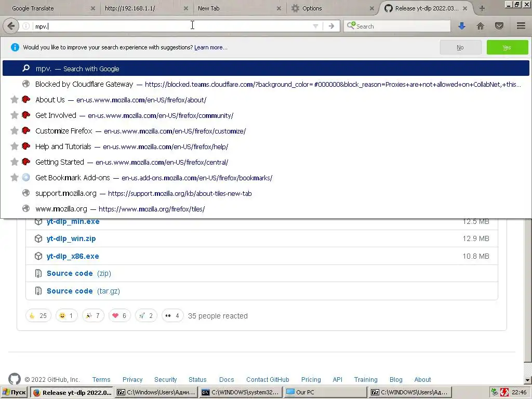Switch to the Options tab
The image size is (532, 399).
point(332,8)
